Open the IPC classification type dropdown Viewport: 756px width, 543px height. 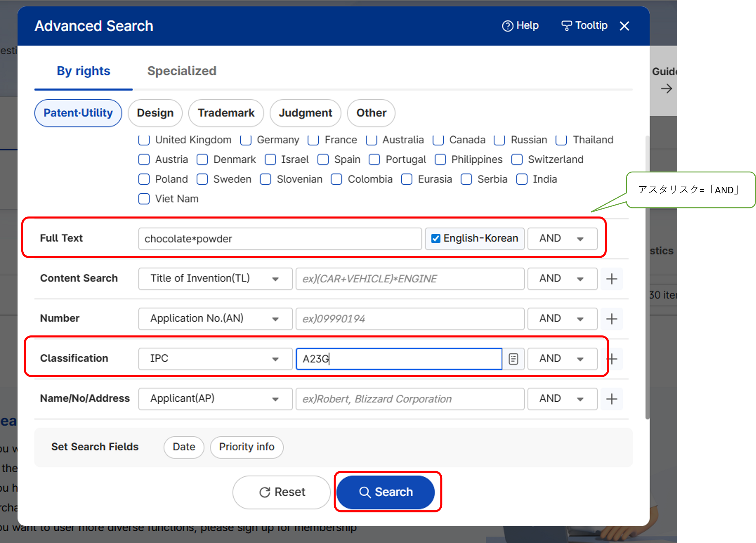coord(215,359)
